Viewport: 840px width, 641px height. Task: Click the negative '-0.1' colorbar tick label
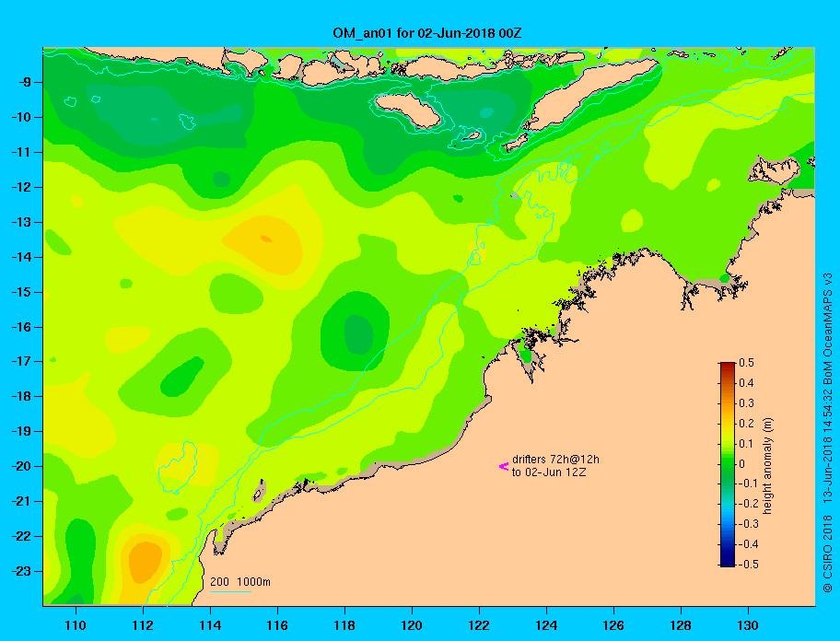[749, 484]
